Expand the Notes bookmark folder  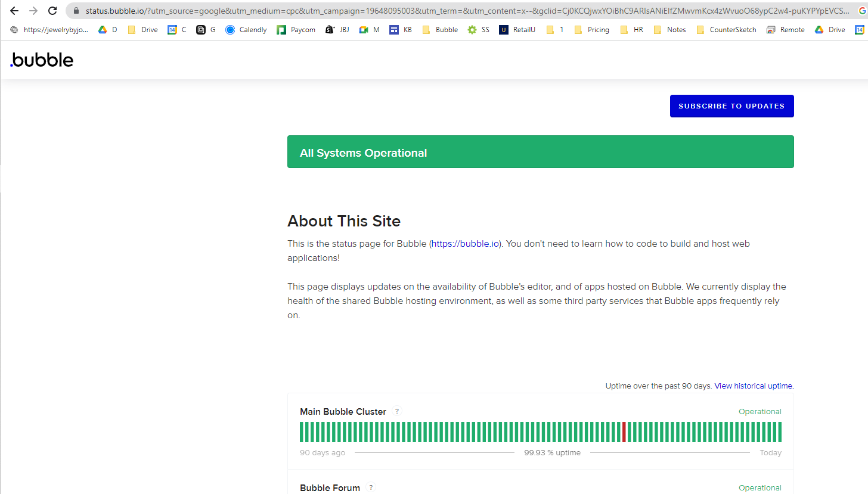point(670,30)
